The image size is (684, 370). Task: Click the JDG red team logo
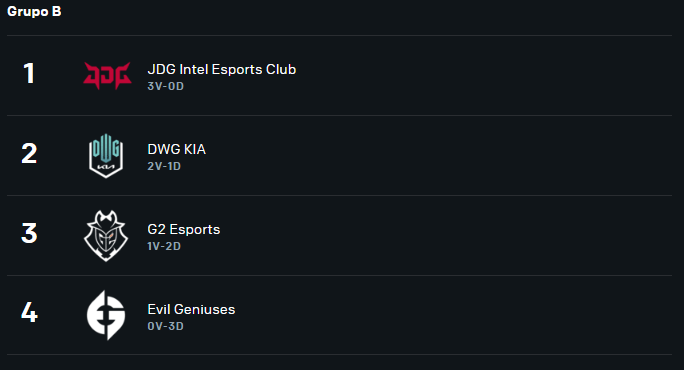pos(107,75)
